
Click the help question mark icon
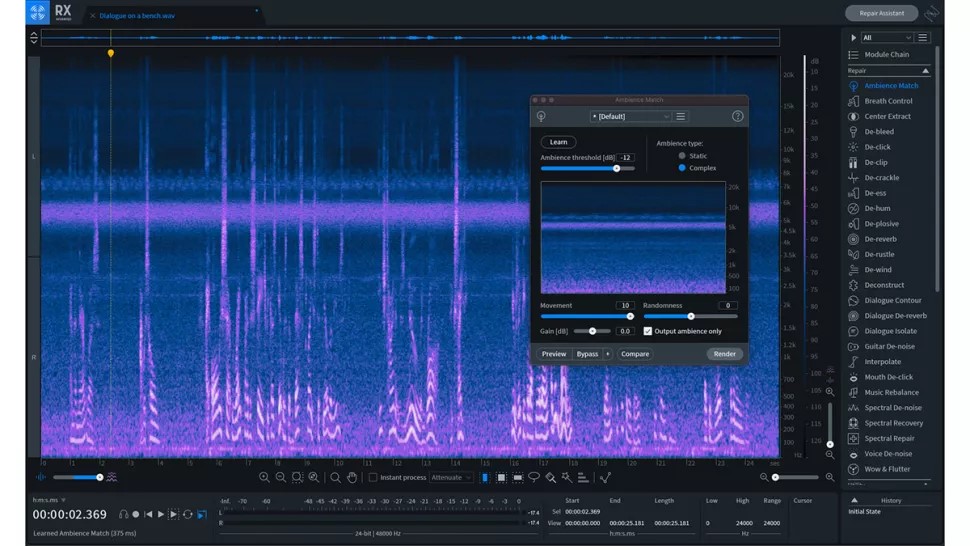coord(737,117)
